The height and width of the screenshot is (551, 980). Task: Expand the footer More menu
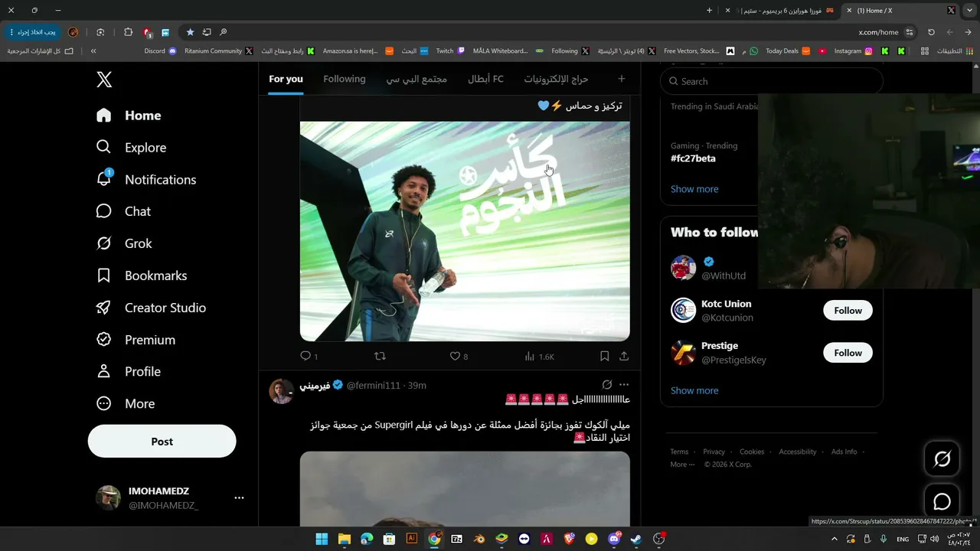click(682, 465)
